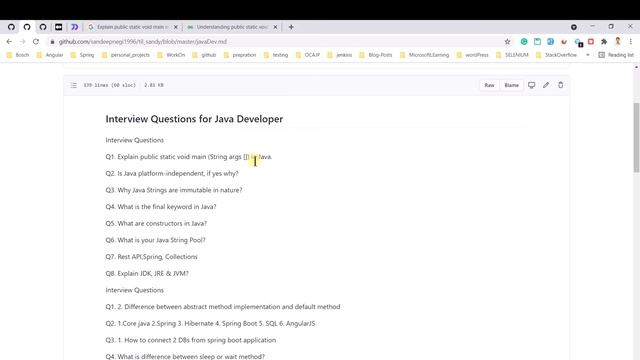Click the page vertical scrollbar thumb
The height and width of the screenshot is (360, 640).
[x=636, y=138]
